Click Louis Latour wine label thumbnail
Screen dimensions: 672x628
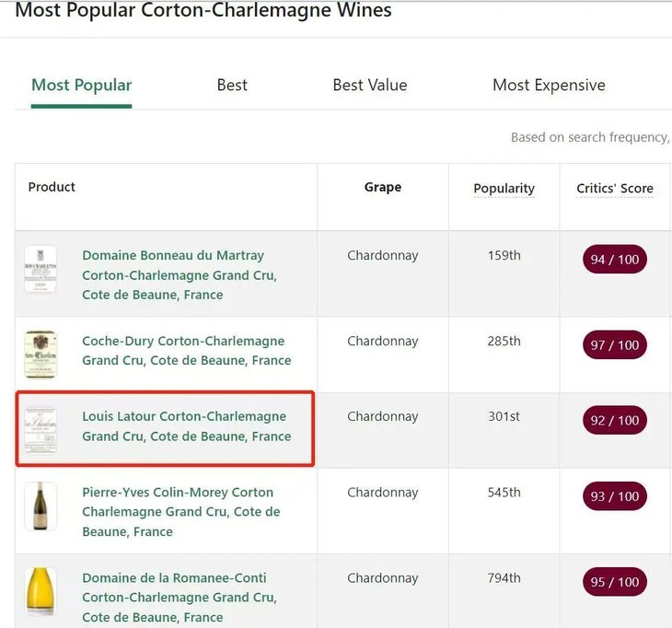point(41,429)
